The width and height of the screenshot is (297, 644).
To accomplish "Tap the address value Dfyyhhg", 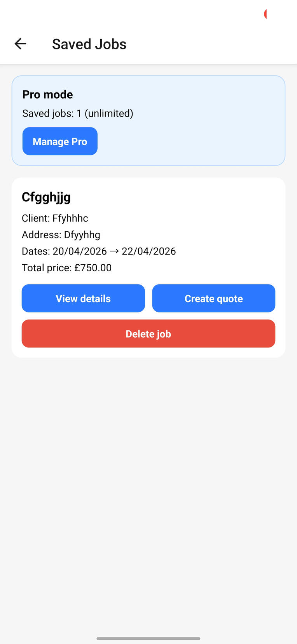I will 82,235.
